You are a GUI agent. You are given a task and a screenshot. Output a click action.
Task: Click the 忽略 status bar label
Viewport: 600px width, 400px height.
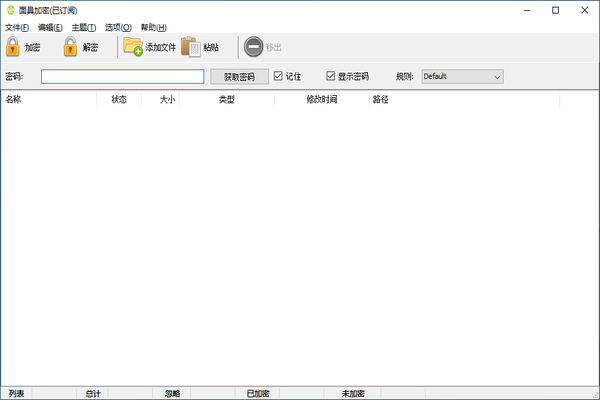173,393
